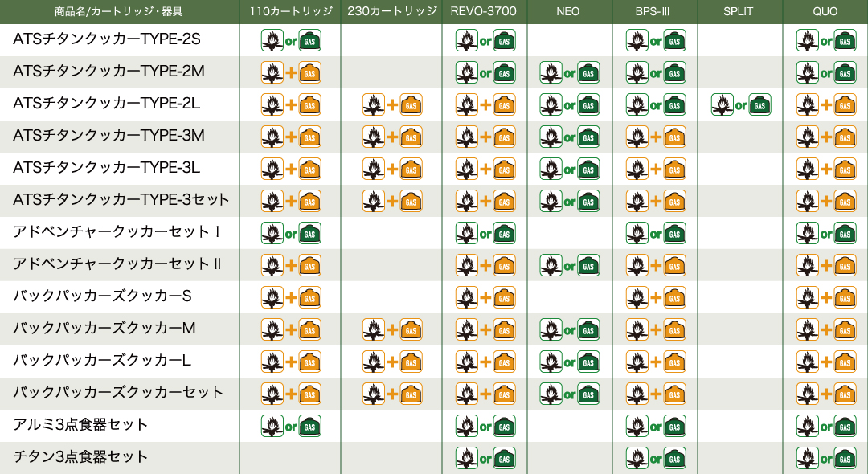Viewport: 868px width, 474px height.
Task: Select the SPLIT column header
Action: pos(740,11)
